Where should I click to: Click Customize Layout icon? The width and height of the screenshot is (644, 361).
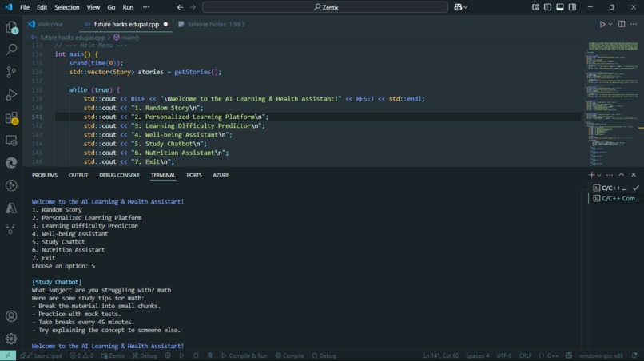(x=535, y=7)
